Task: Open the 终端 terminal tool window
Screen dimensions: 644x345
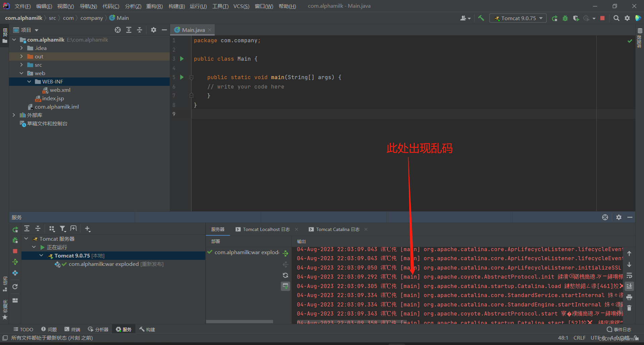Action: click(72, 330)
